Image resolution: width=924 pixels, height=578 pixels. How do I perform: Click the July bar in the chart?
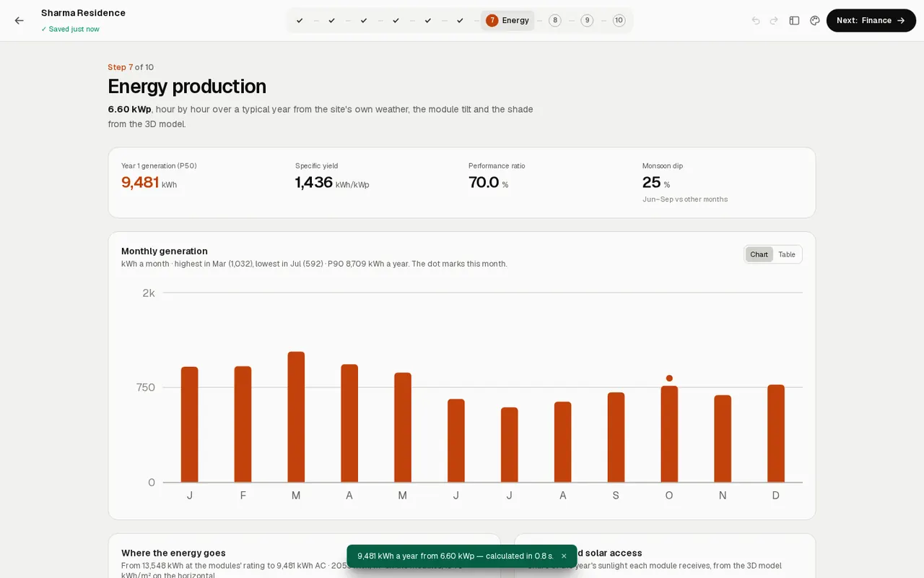510,445
